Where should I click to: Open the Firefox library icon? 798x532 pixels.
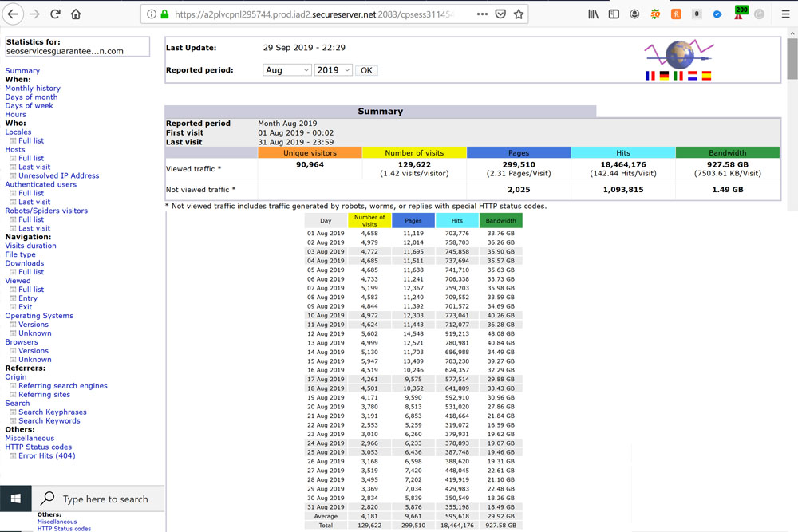coord(593,14)
